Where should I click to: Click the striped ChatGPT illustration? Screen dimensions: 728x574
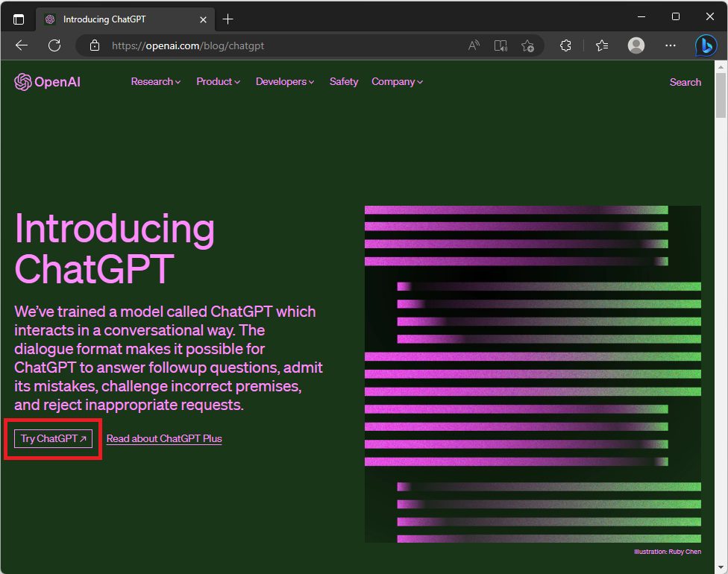[533, 374]
